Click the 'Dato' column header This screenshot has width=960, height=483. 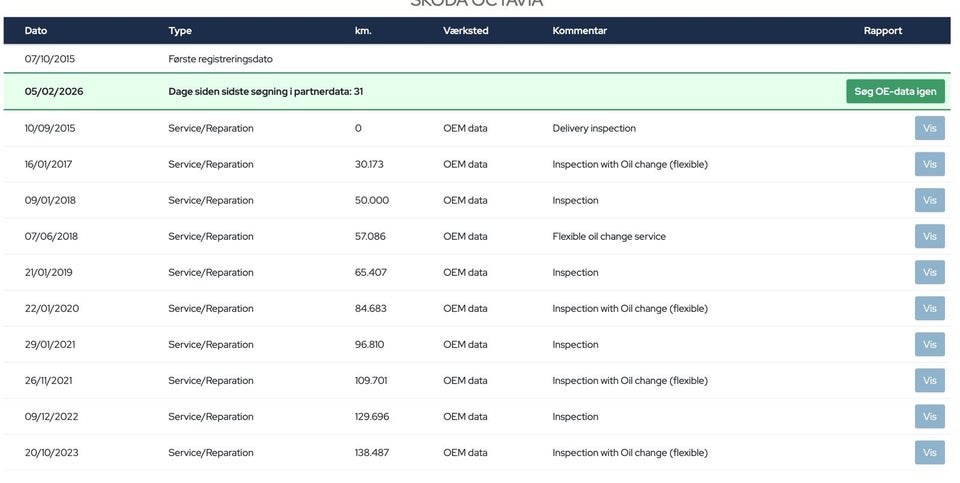pos(36,30)
